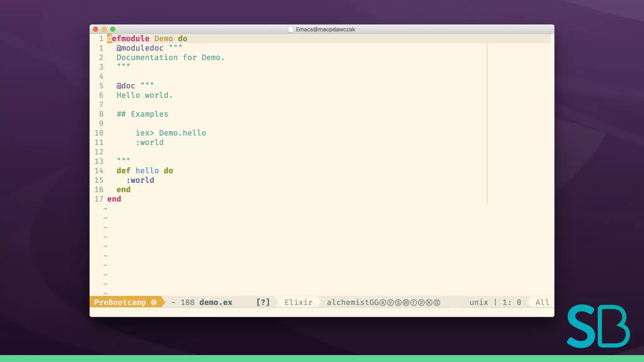Click the PreBootcamp perspective segment
The image size is (644, 362).
tap(120, 302)
